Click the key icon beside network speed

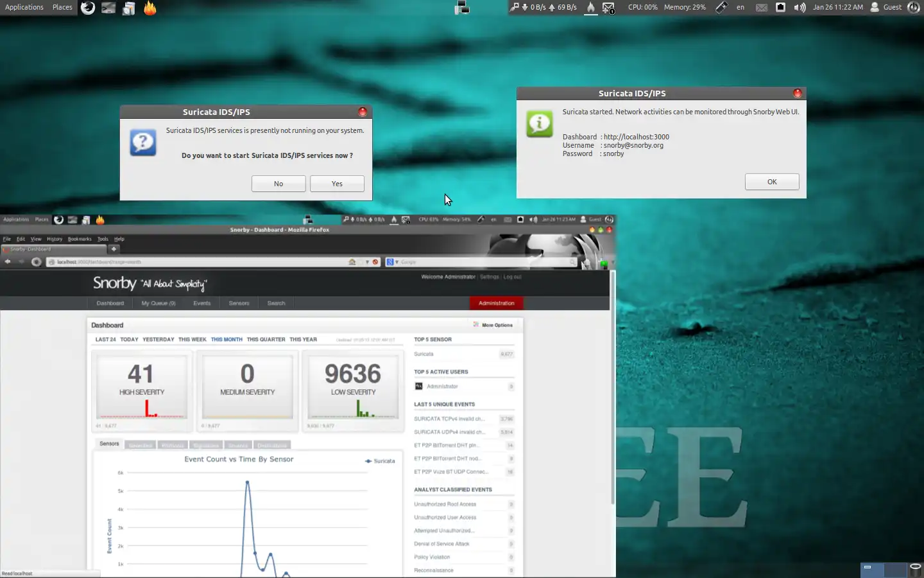pyautogui.click(x=515, y=7)
